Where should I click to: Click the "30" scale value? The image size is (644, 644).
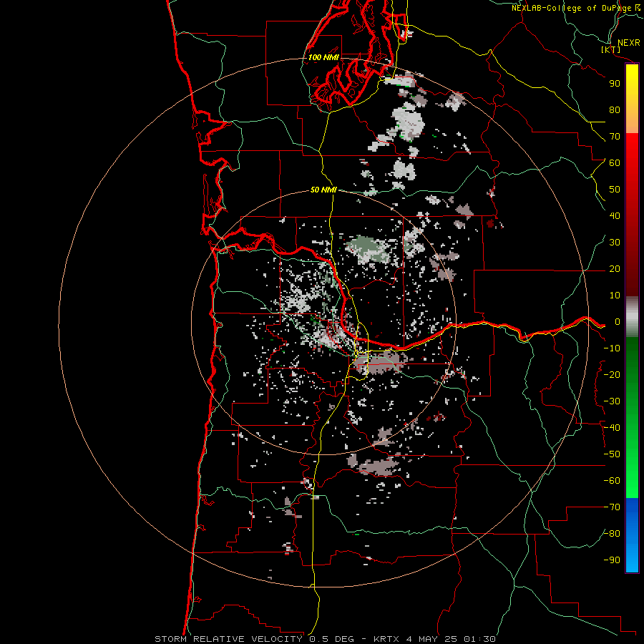click(615, 243)
